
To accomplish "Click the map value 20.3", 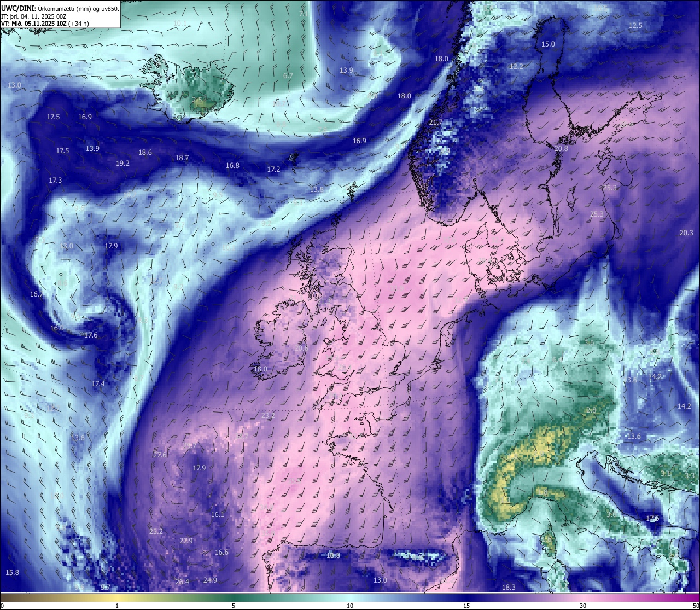I will coord(686,233).
